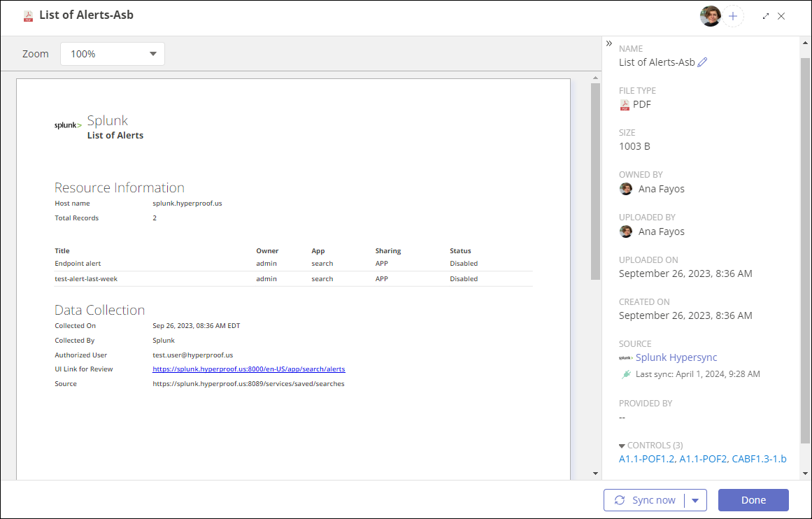Click the 'App' column header
The image size is (812, 519).
coord(318,250)
